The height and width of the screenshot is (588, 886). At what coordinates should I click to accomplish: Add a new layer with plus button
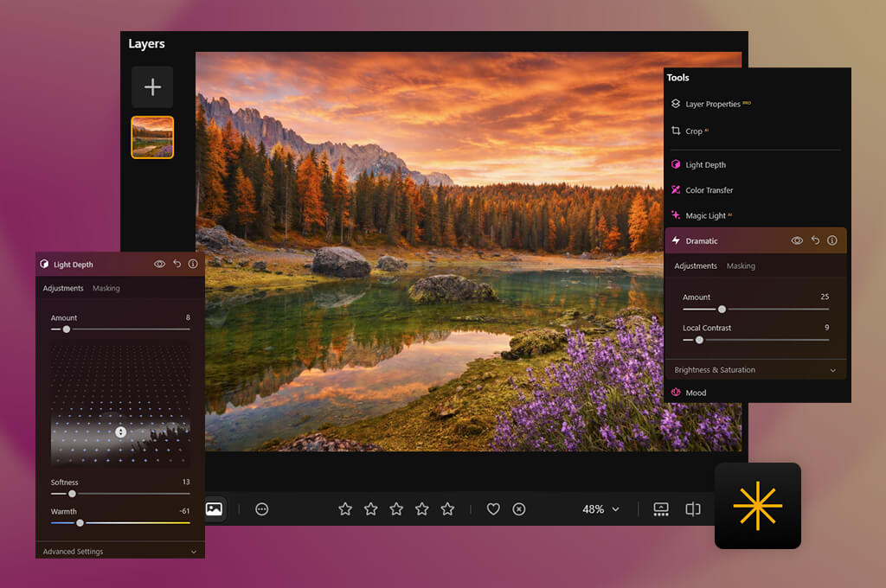coord(152,87)
